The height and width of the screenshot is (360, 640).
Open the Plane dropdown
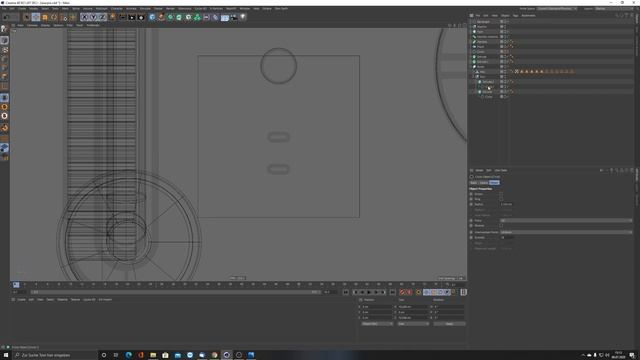pos(566,220)
